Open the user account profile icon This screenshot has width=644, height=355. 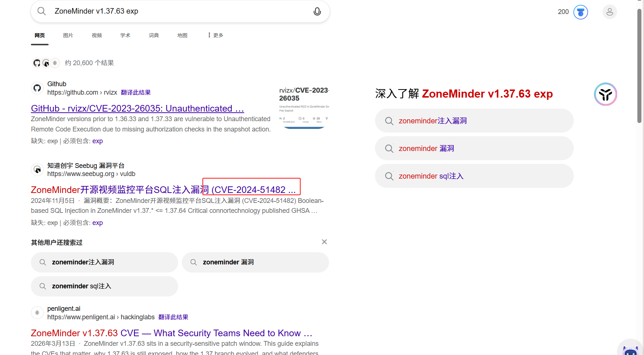(609, 12)
